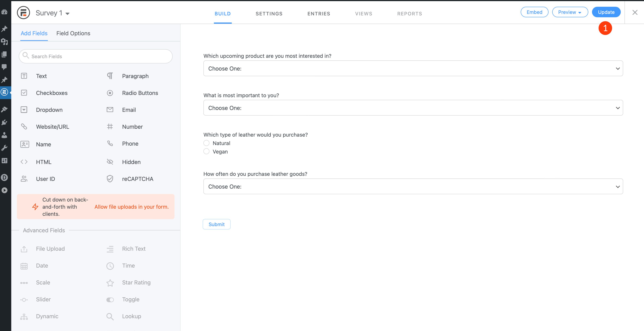Image resolution: width=644 pixels, height=331 pixels.
Task: Click the Allow file uploads link
Action: point(131,206)
